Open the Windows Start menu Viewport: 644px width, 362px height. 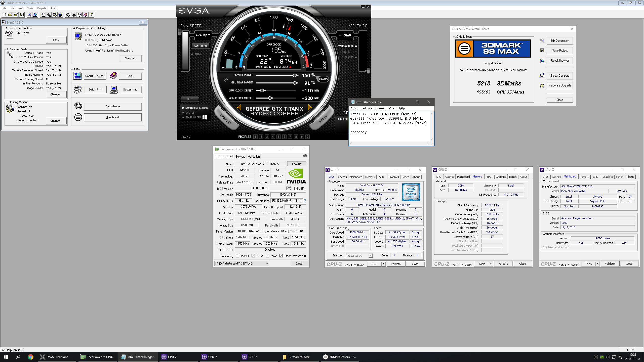click(x=6, y=357)
